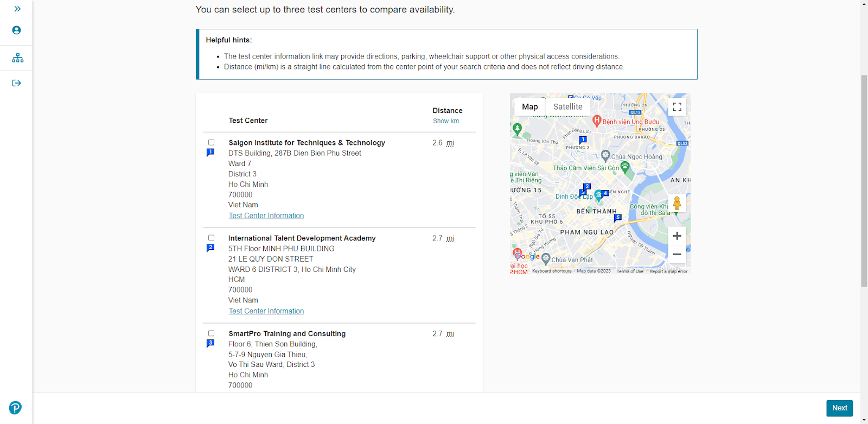The height and width of the screenshot is (424, 868).
Task: Click the Pearson logo at bottom left
Action: (x=15, y=408)
